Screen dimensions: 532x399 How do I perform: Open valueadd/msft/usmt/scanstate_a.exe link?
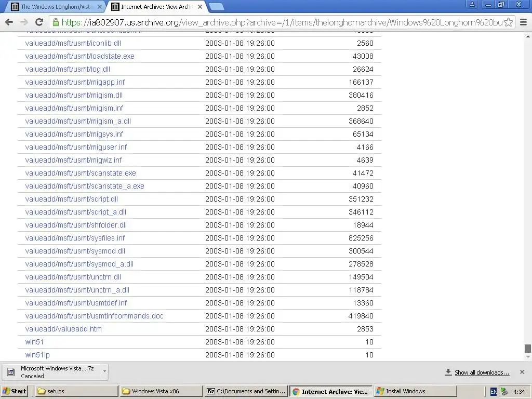pyautogui.click(x=85, y=187)
